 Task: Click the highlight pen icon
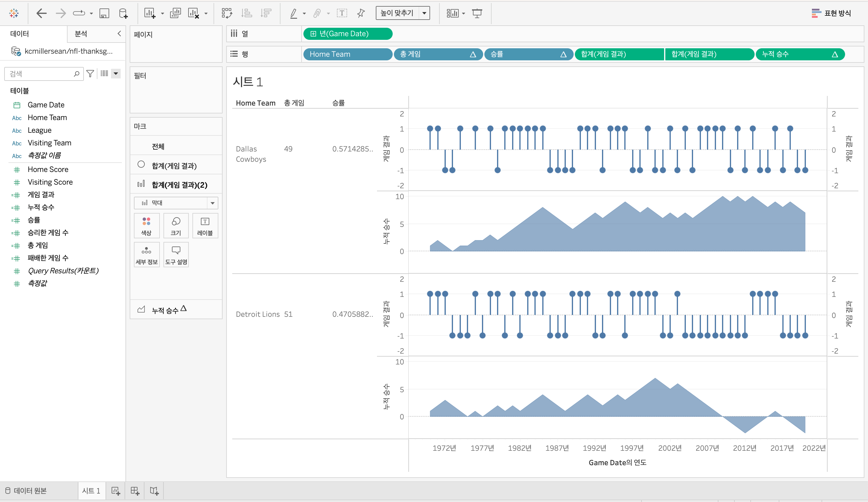click(x=293, y=14)
